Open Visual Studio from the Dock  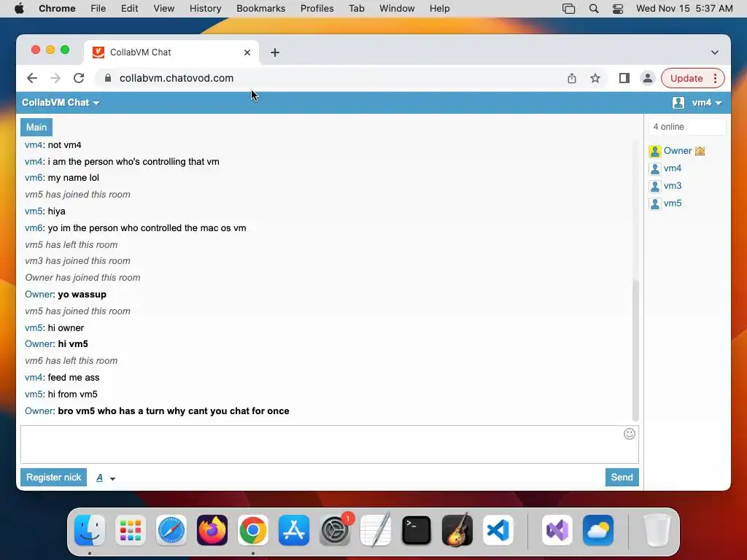[x=557, y=530]
